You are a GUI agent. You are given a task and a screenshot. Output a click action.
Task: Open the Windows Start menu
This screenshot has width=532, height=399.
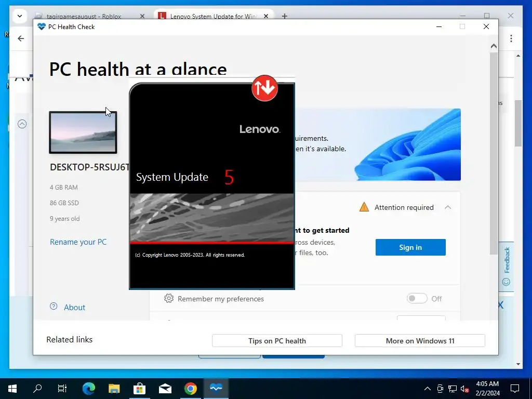point(12,388)
